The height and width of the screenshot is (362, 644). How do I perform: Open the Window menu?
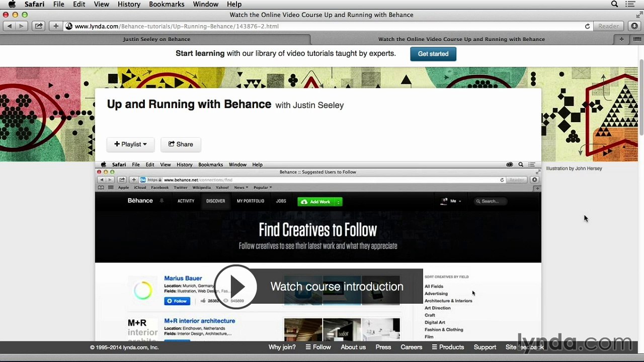[x=206, y=4]
